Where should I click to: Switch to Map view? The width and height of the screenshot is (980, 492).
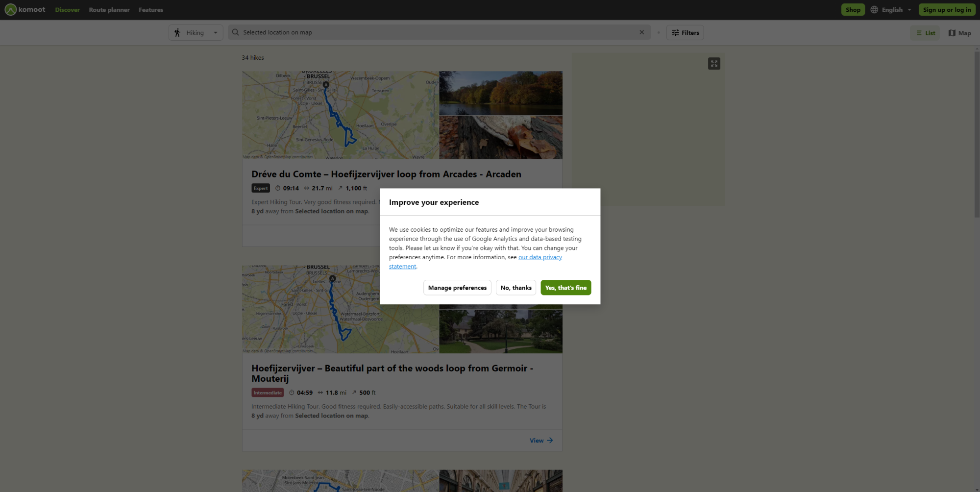pos(959,33)
